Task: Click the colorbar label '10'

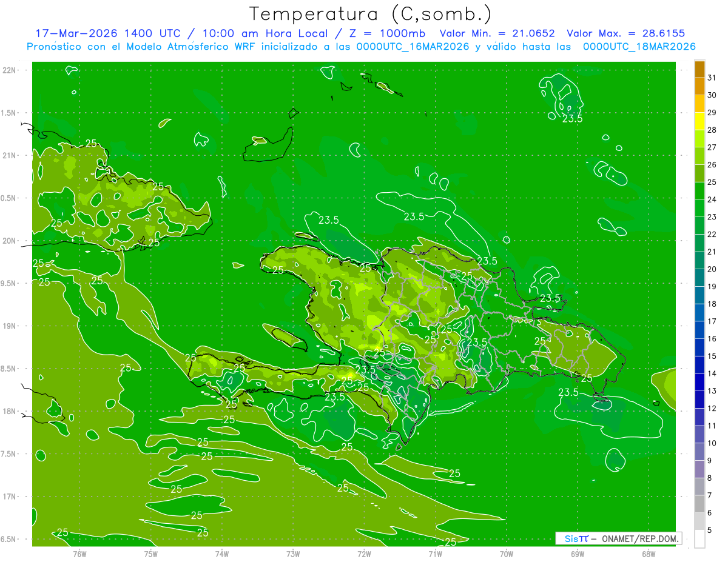Action: 712,444
